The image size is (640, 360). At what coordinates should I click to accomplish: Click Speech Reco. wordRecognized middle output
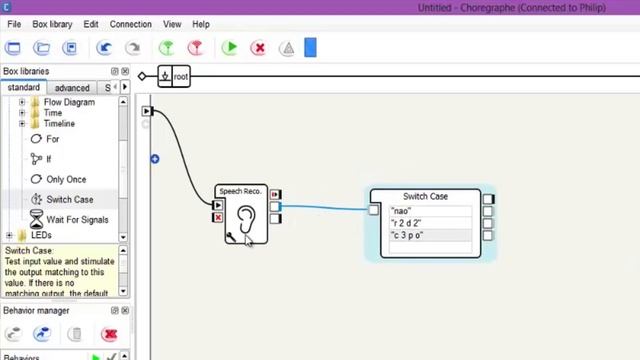click(276, 207)
